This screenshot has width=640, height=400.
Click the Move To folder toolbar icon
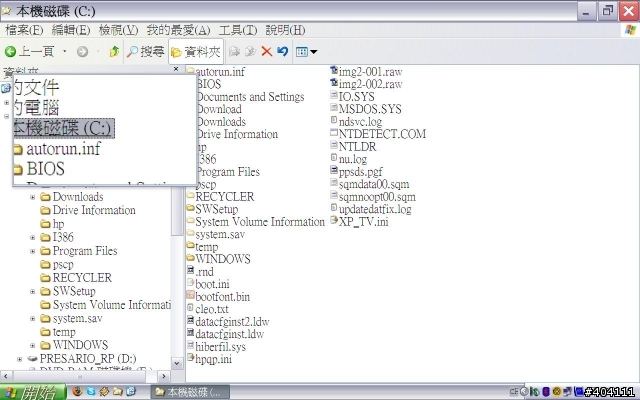pos(234,51)
